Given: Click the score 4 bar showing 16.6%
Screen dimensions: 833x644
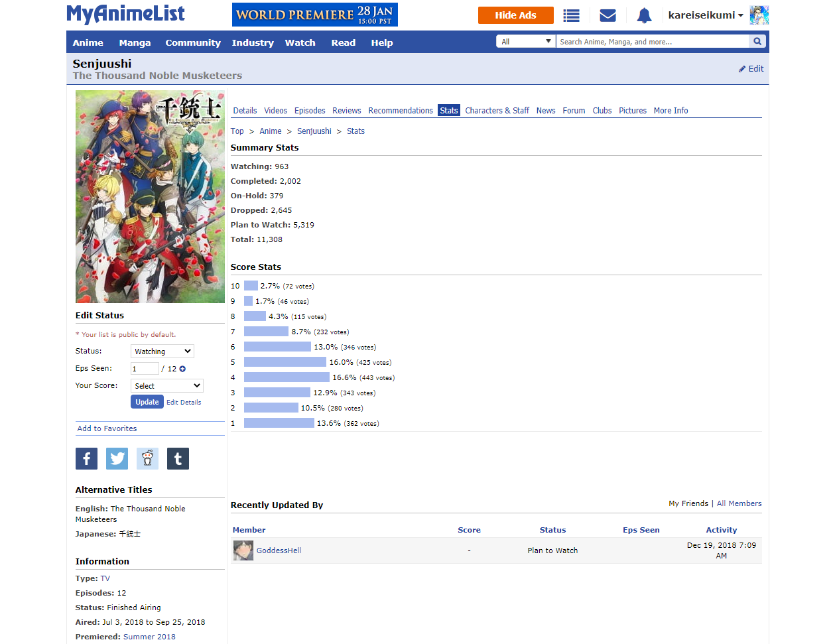Looking at the screenshot, I should point(287,377).
